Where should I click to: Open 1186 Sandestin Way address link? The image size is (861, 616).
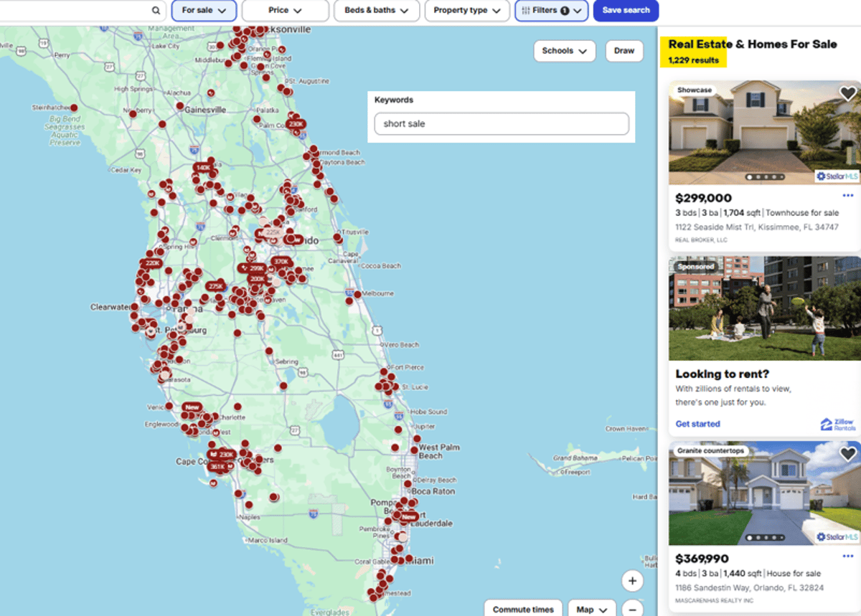pyautogui.click(x=750, y=587)
